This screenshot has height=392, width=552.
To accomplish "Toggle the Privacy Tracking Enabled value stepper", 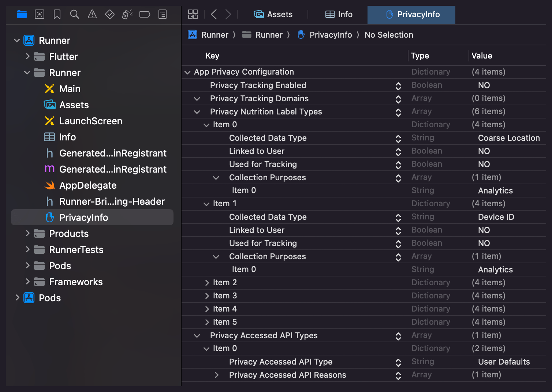I will pos(398,86).
